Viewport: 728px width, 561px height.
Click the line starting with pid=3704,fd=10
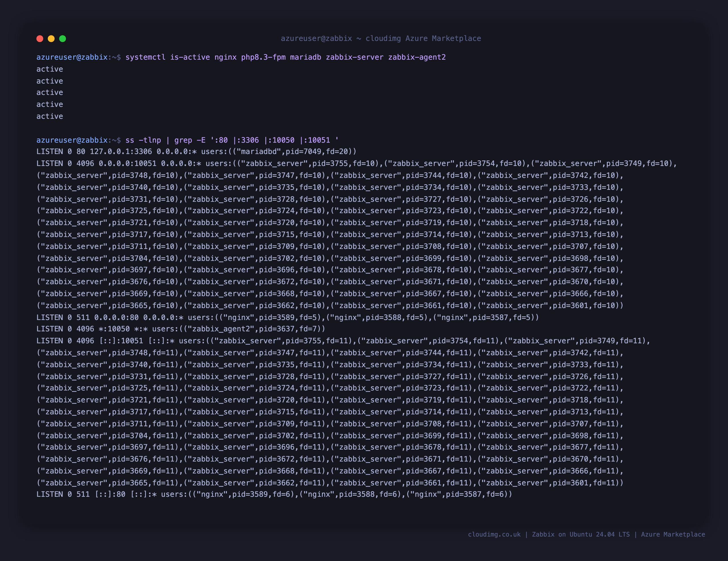(x=330, y=258)
